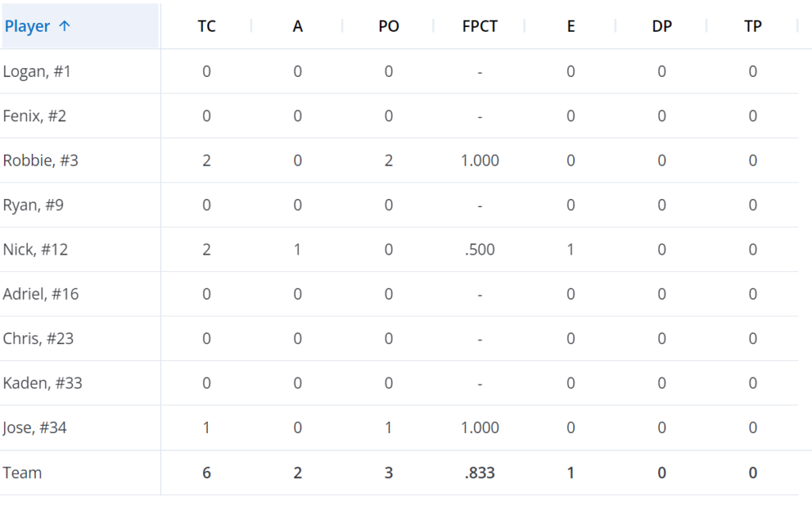Click the sort arrow next to Player
The height and width of the screenshot is (506, 812).
pyautogui.click(x=64, y=26)
